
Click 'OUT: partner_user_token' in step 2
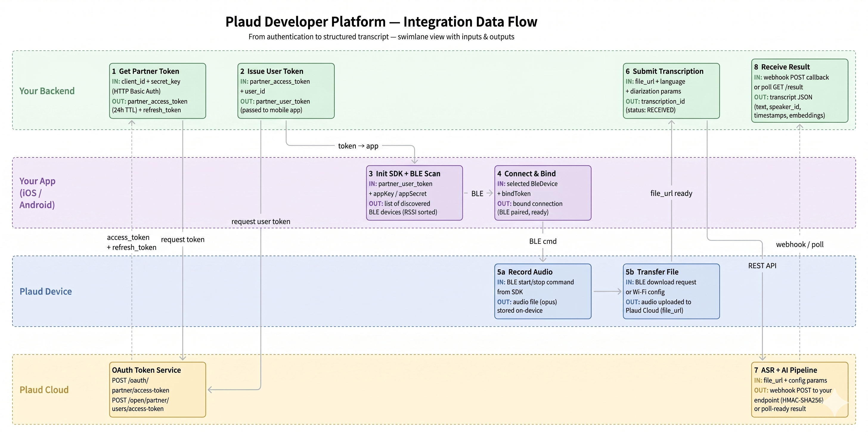point(275,101)
